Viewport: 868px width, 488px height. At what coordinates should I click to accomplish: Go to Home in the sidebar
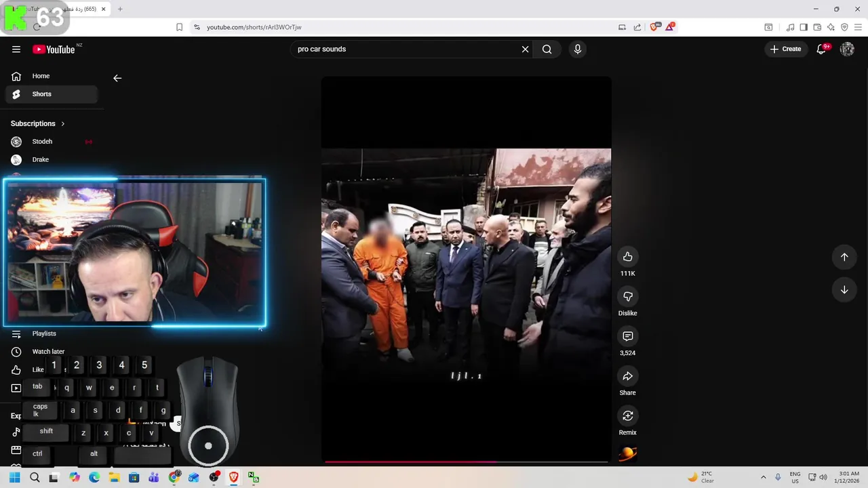click(x=52, y=76)
